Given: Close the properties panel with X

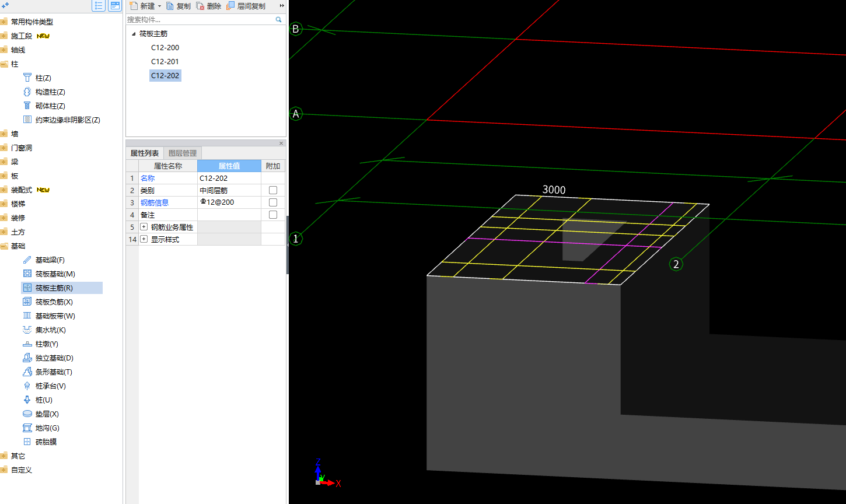Looking at the screenshot, I should pos(281,143).
